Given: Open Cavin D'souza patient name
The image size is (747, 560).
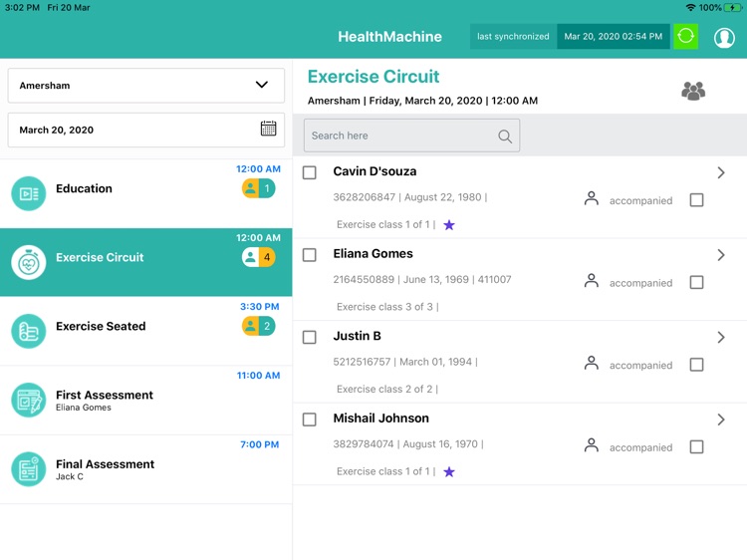Looking at the screenshot, I should point(374,171).
